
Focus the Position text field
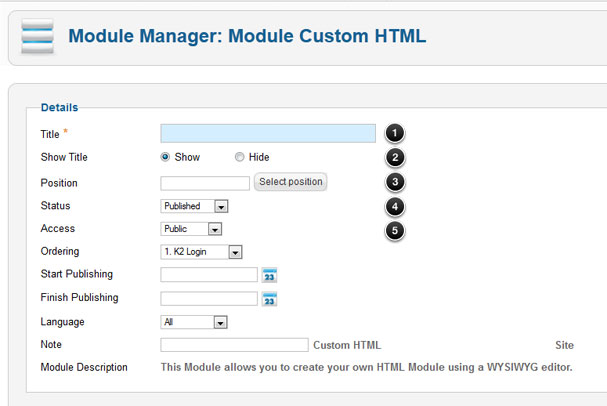pos(205,183)
